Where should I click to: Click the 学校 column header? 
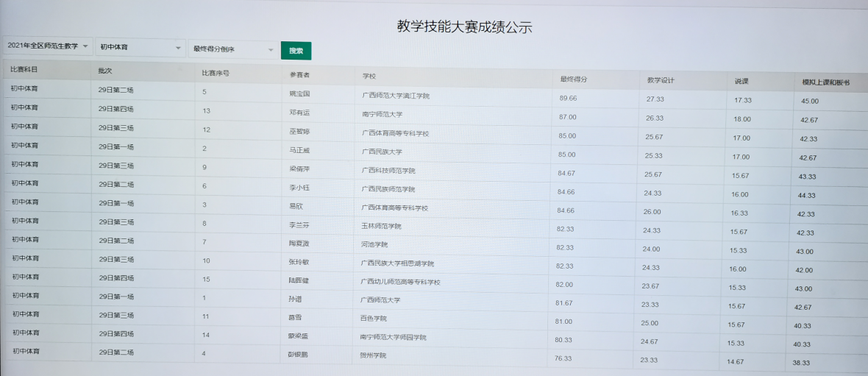tap(369, 77)
